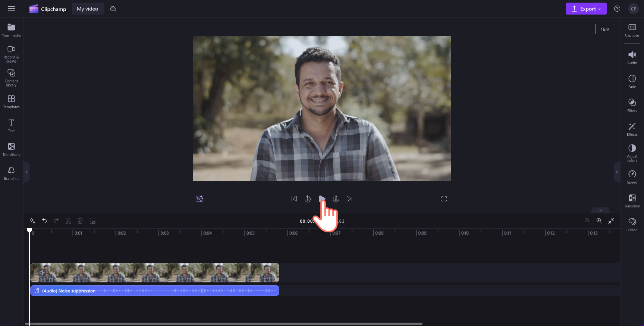Screen dimensions: 644x326
Task: Select the video clip on timeline
Action: click(x=155, y=273)
